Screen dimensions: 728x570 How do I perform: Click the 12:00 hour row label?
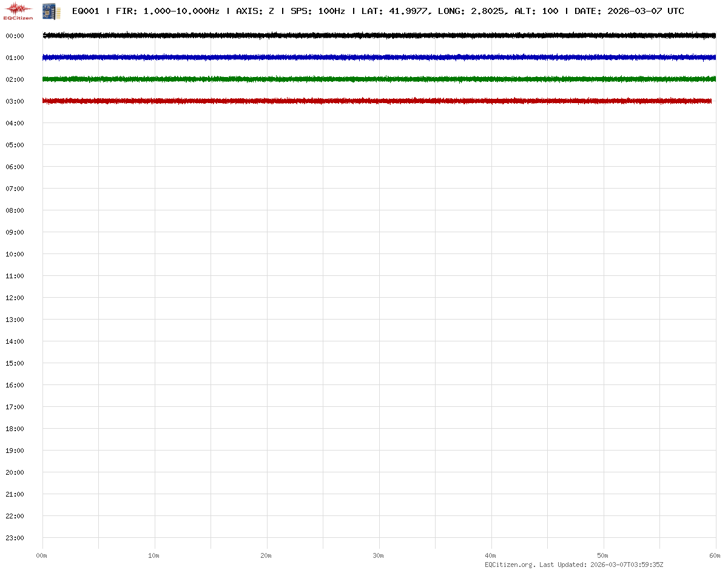coord(15,298)
